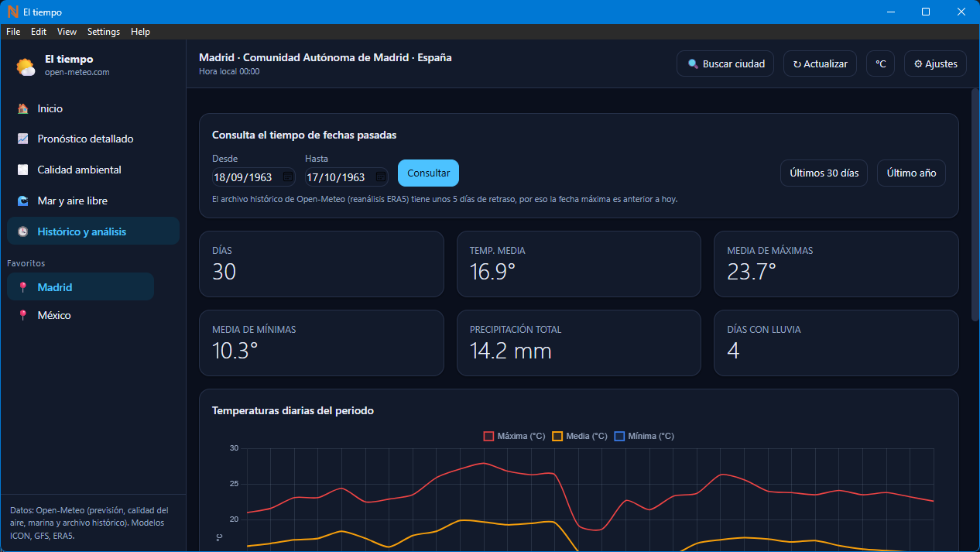Click the Buscar ciudad button
This screenshot has width=980, height=552.
coord(725,64)
